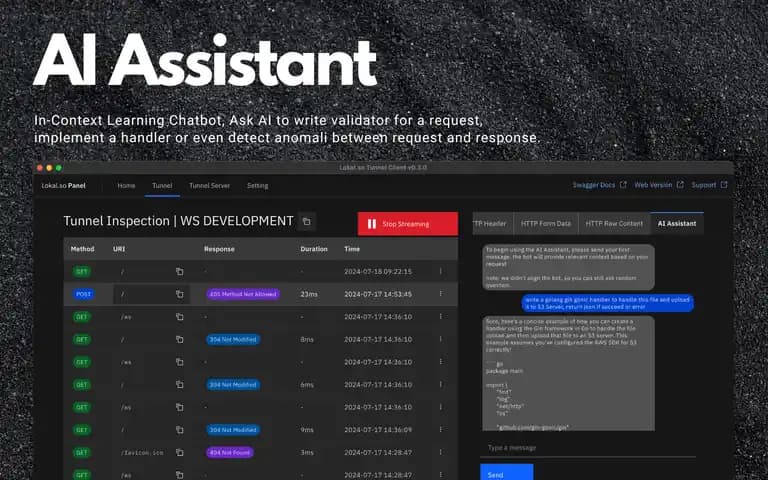The image size is (768, 480).
Task: Click the URI column header
Action: 119,249
